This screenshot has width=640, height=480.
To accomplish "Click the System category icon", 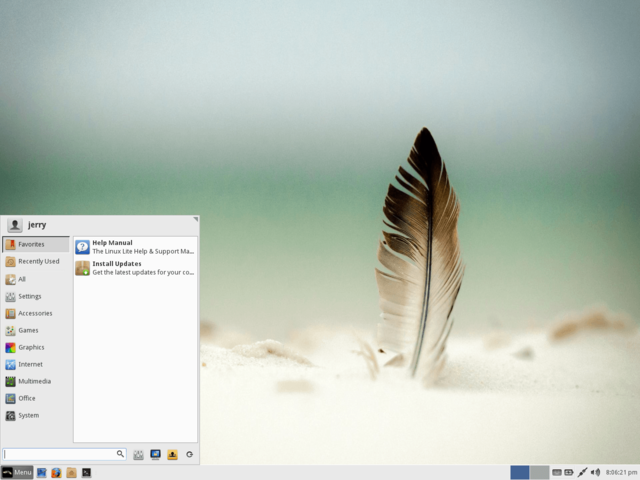I will 10,416.
